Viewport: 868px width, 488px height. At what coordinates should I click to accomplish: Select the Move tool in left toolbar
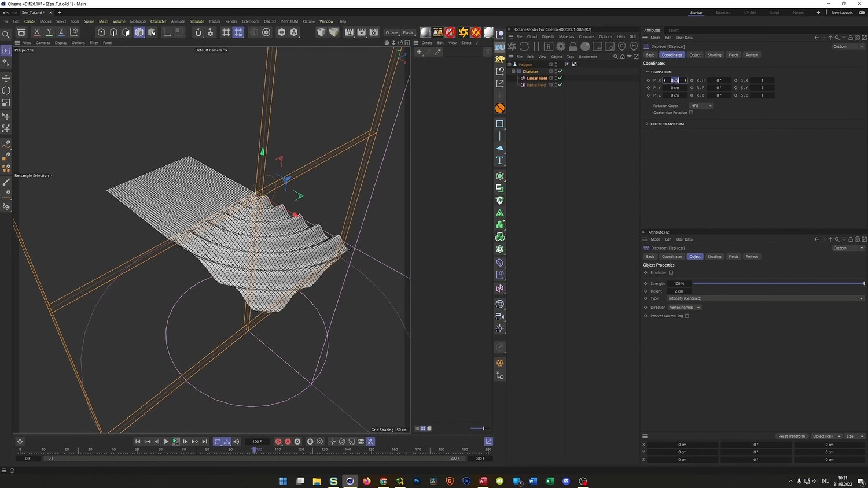(x=6, y=78)
